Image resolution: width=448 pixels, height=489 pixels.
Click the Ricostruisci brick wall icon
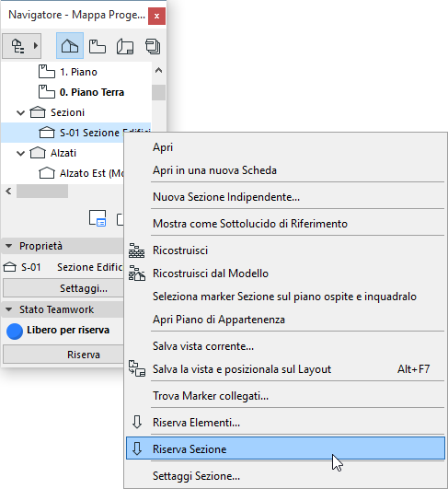click(137, 250)
